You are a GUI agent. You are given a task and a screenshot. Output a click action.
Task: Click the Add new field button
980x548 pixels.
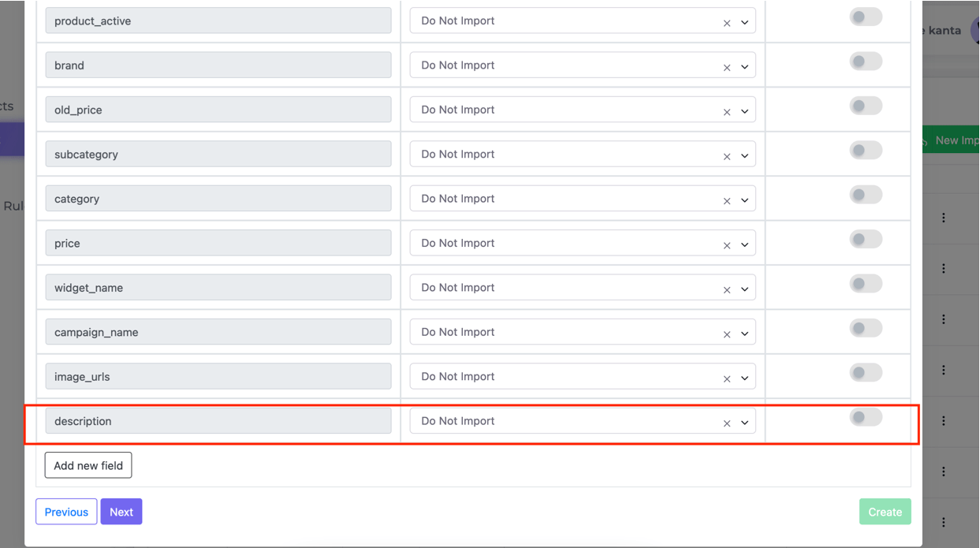coord(88,465)
